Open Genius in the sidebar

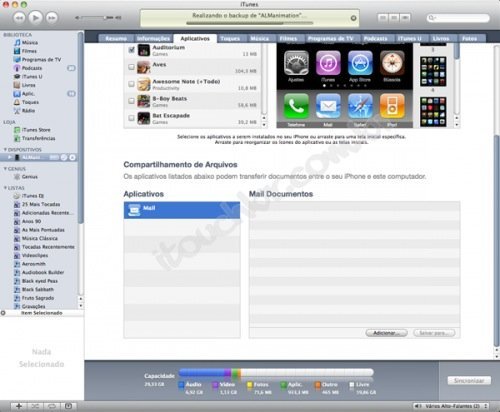[x=30, y=177]
